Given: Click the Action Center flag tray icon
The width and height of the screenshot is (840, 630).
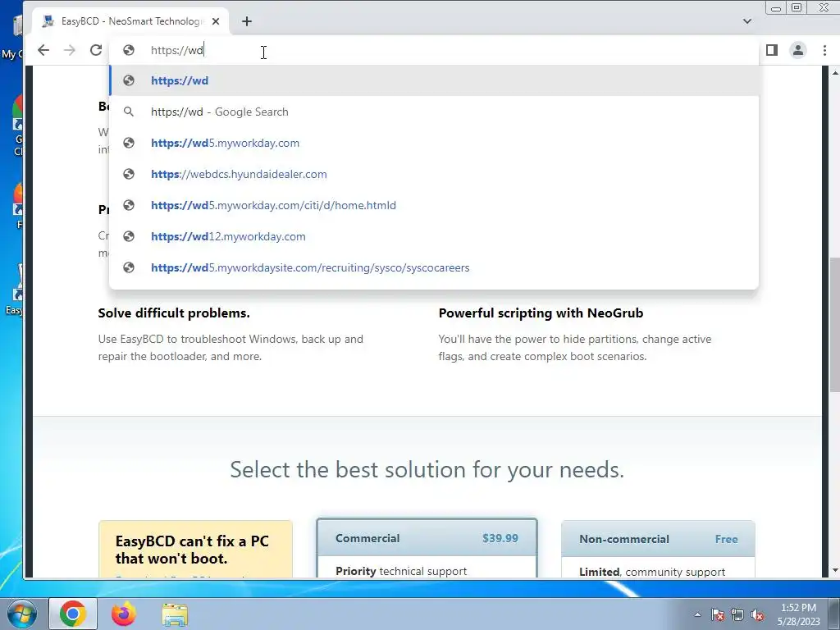Looking at the screenshot, I should (x=717, y=614).
